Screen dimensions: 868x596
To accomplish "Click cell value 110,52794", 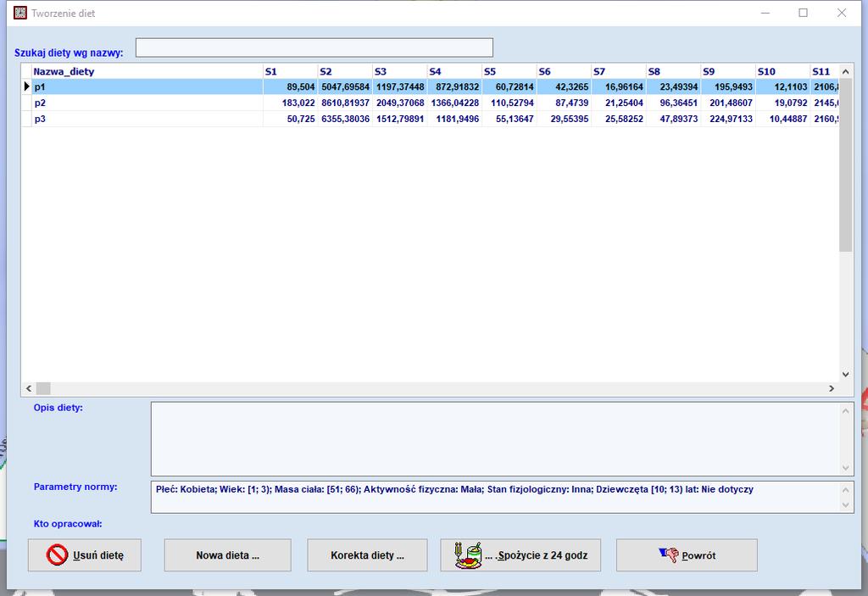I will coord(512,103).
